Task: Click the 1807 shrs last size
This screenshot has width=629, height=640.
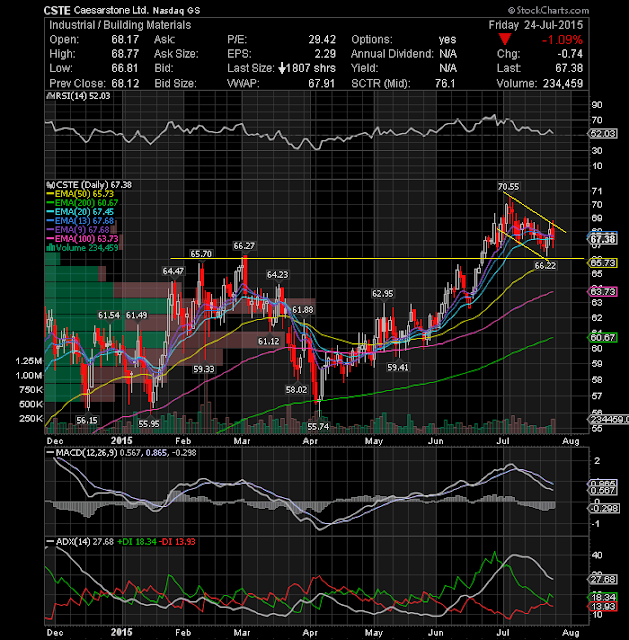Action: (x=311, y=68)
